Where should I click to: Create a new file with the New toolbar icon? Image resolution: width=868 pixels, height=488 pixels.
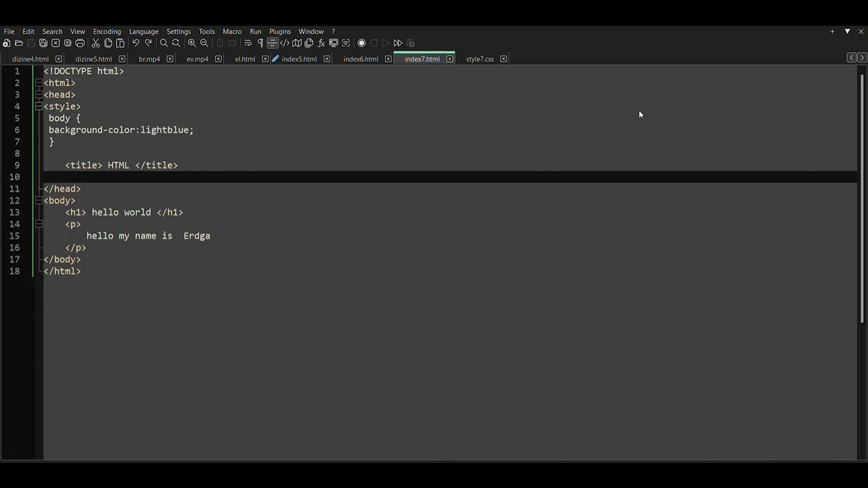pos(6,43)
